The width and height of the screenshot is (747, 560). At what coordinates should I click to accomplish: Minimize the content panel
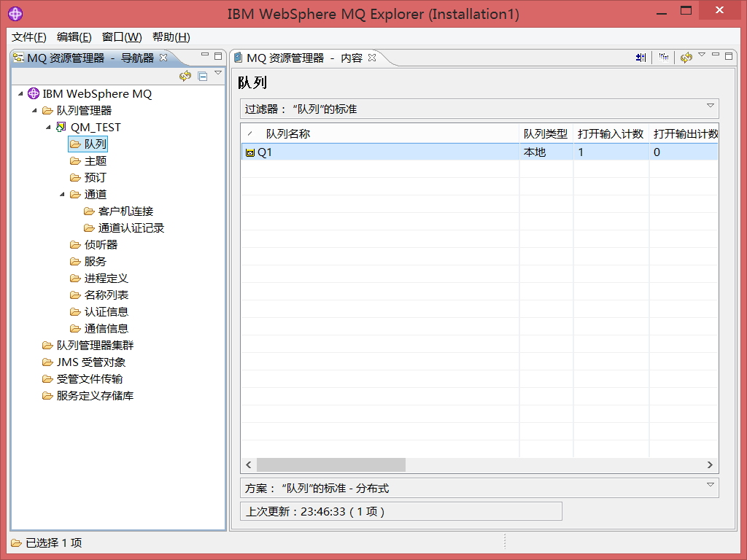(716, 55)
